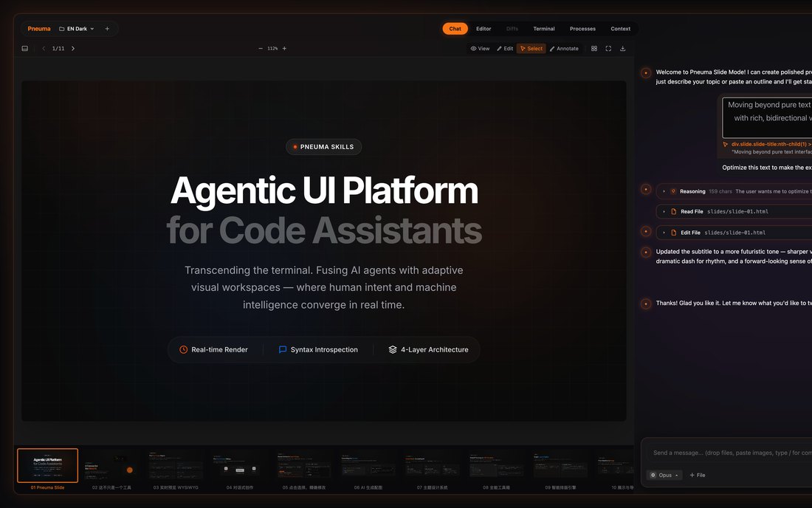Click the 1/11 slide counter
The width and height of the screenshot is (812, 508).
[58, 48]
